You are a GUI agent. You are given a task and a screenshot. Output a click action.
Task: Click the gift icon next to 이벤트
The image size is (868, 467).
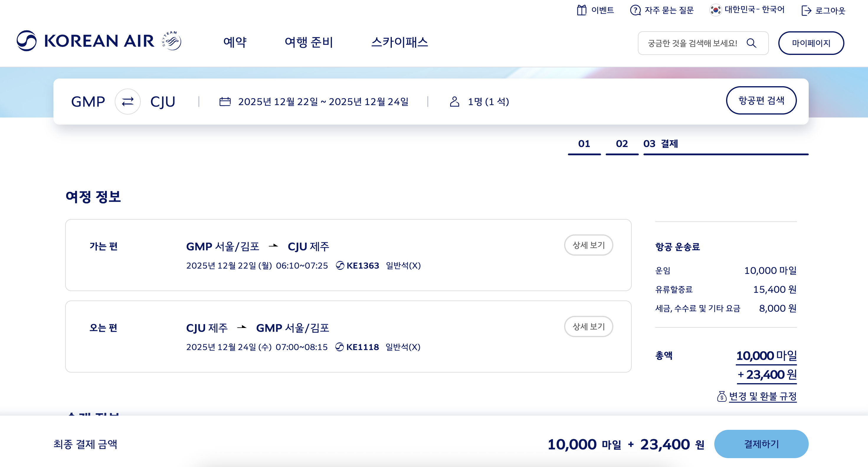coord(582,10)
